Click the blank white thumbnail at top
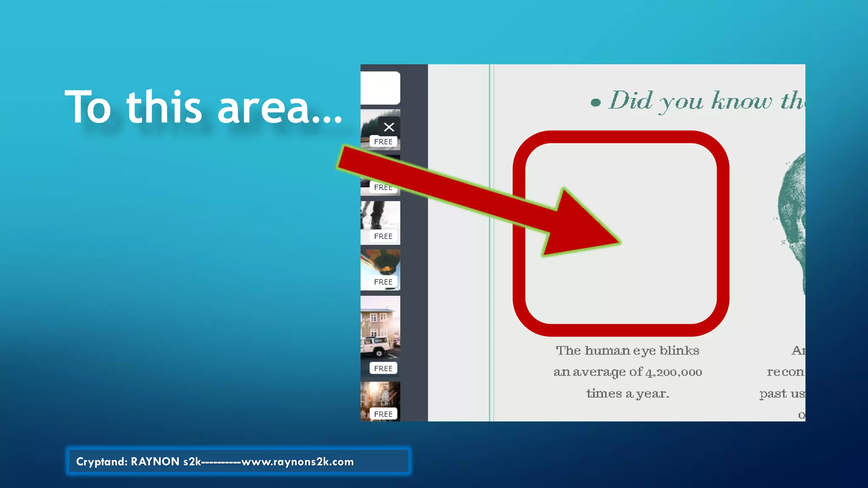 coord(380,88)
